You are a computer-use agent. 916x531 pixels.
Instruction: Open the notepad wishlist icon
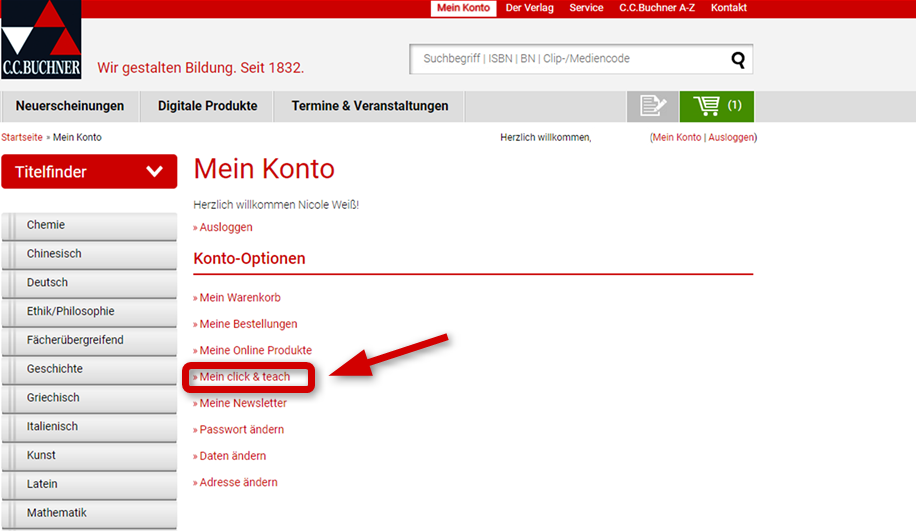[x=653, y=106]
